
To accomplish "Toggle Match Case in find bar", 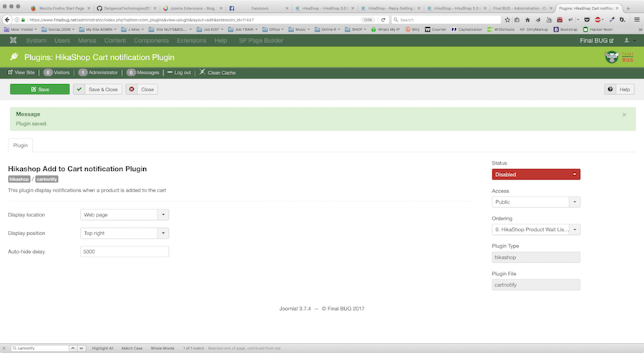I will click(x=132, y=348).
